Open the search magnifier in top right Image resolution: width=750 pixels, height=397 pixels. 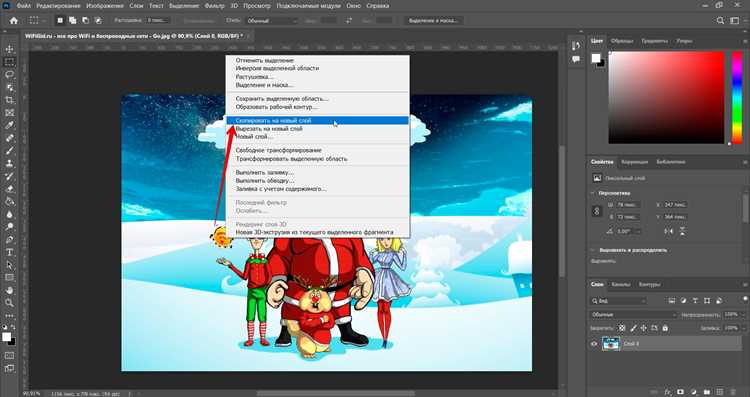click(720, 21)
